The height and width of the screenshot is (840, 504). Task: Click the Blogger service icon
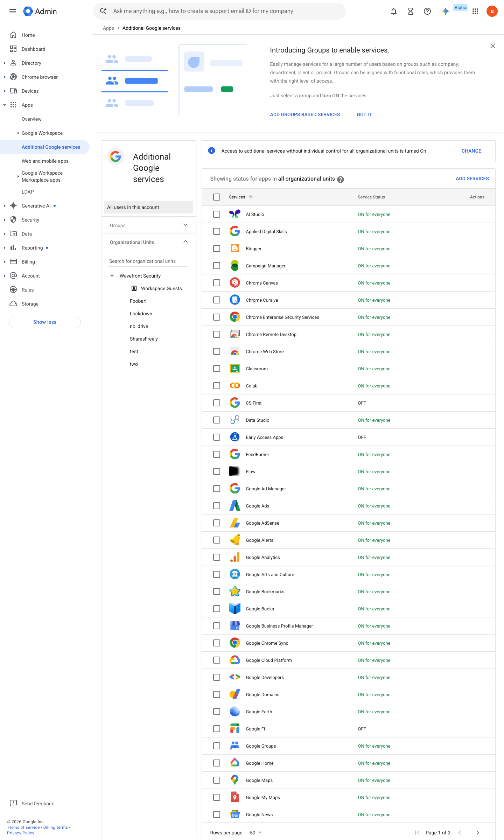click(235, 248)
